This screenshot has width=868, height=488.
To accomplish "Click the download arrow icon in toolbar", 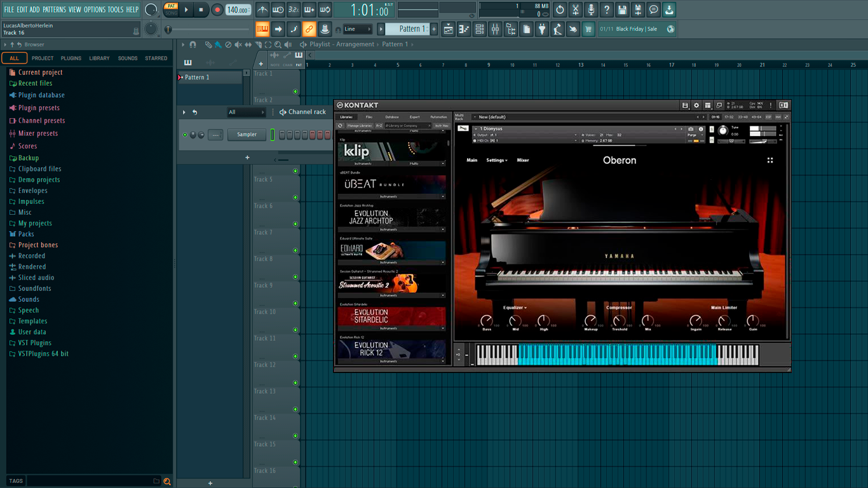I will coord(669,10).
